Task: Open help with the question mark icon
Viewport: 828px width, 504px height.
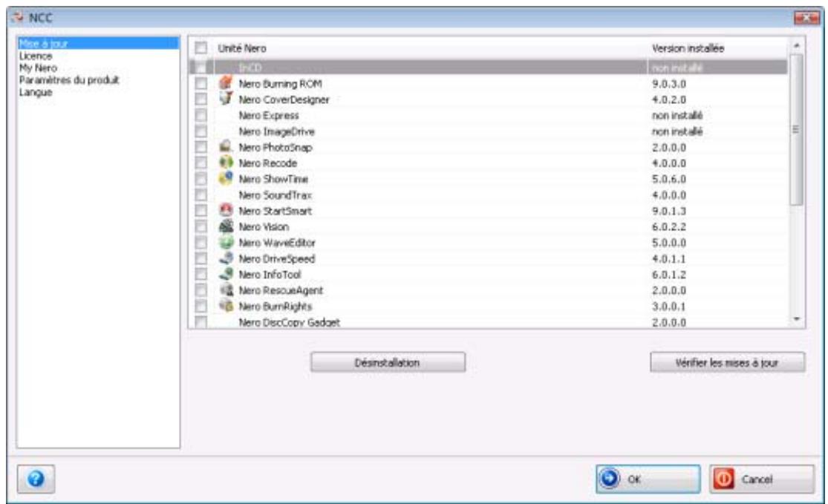Action: 36,479
